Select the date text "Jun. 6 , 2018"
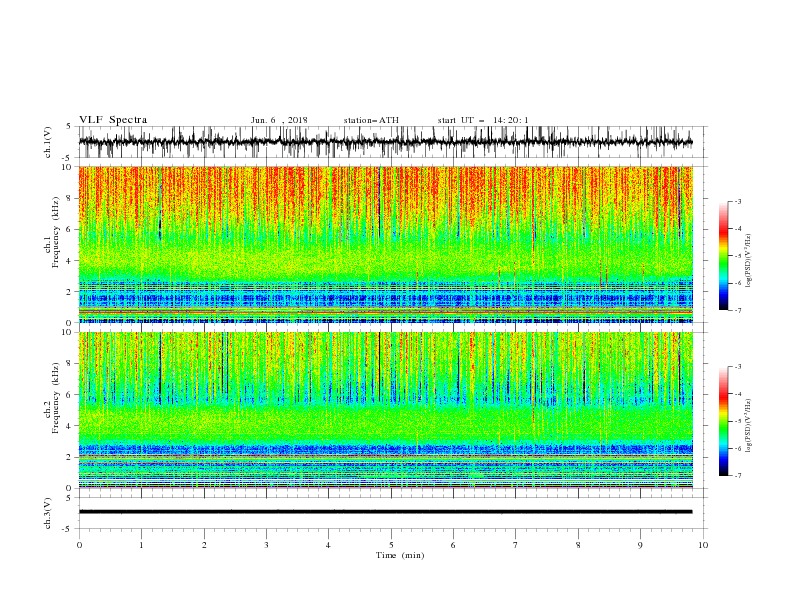Image resolution: width=792 pixels, height=612 pixels. click(279, 120)
